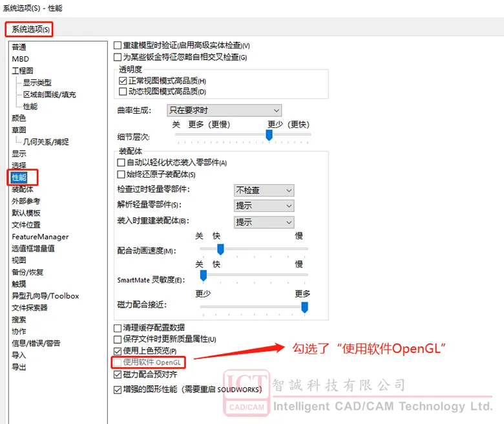Screen dimensions: 504x424
Task: Open the 颜色 category
Action: 19,118
